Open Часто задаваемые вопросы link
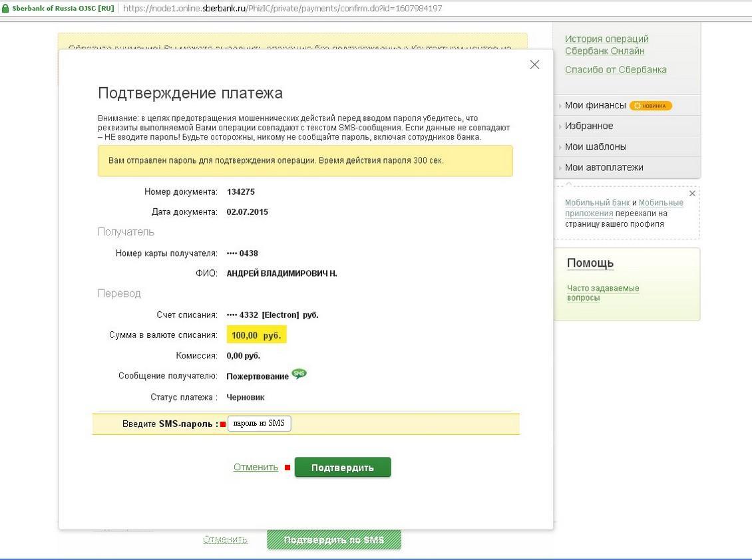This screenshot has width=752, height=560. [x=603, y=293]
